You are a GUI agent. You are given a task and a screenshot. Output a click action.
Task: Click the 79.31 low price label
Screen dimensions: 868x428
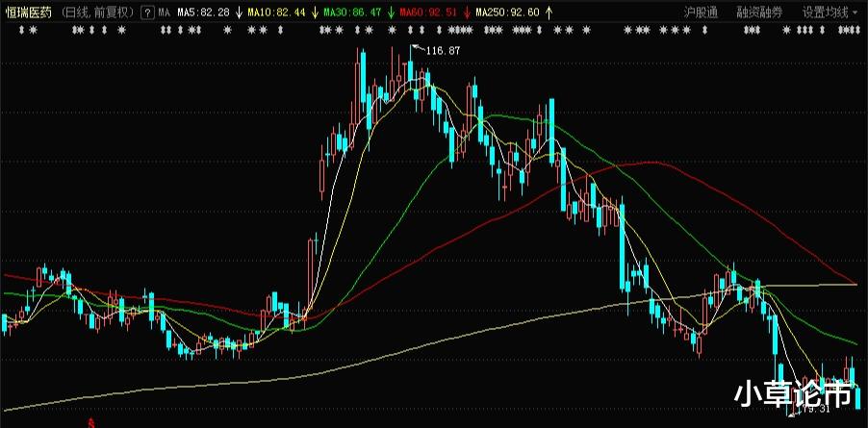[x=817, y=410]
